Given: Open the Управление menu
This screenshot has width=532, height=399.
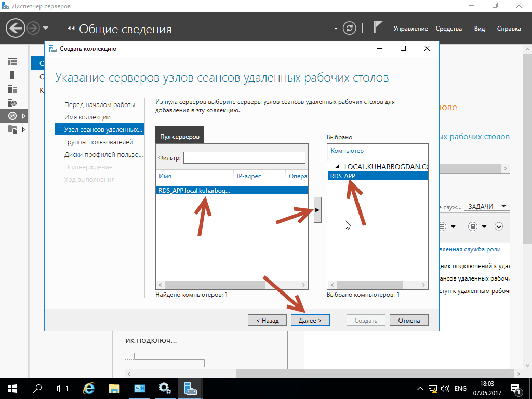Looking at the screenshot, I should tap(410, 29).
